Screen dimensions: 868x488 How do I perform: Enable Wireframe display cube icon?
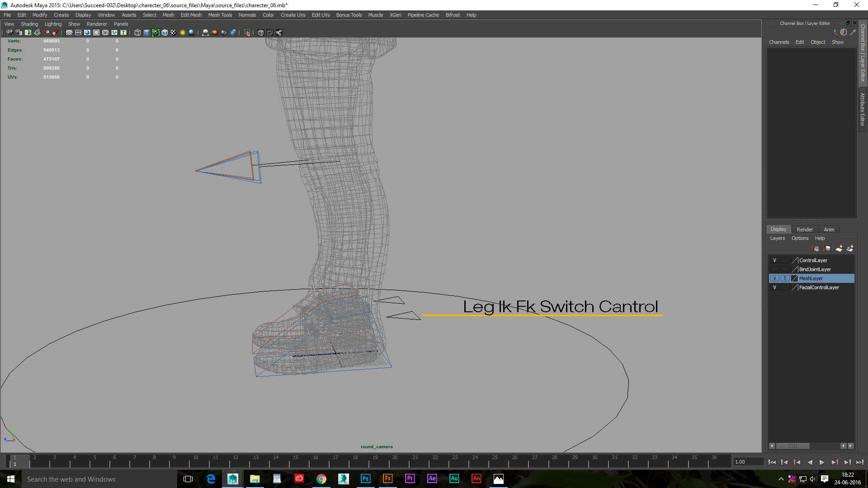(x=137, y=33)
